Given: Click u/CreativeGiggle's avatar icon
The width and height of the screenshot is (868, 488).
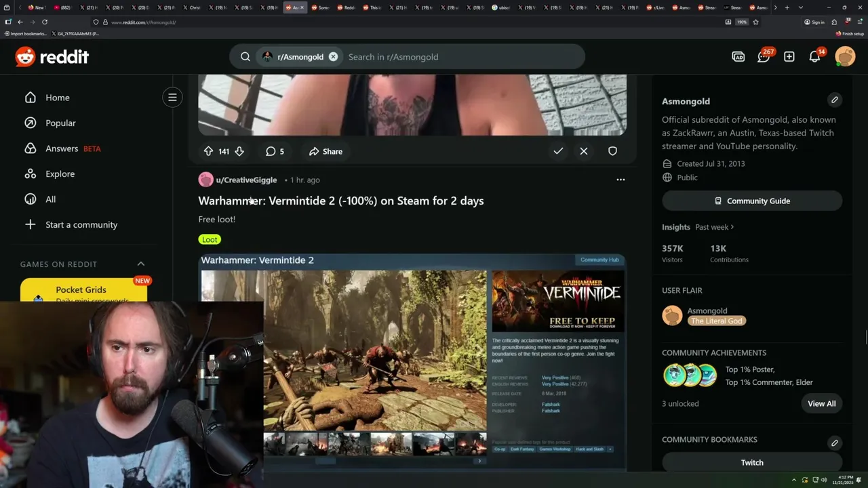Looking at the screenshot, I should (205, 180).
